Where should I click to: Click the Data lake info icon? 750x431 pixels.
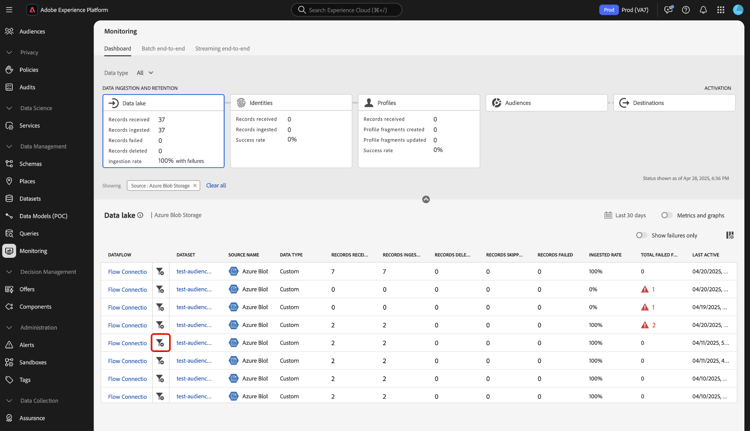click(x=140, y=215)
